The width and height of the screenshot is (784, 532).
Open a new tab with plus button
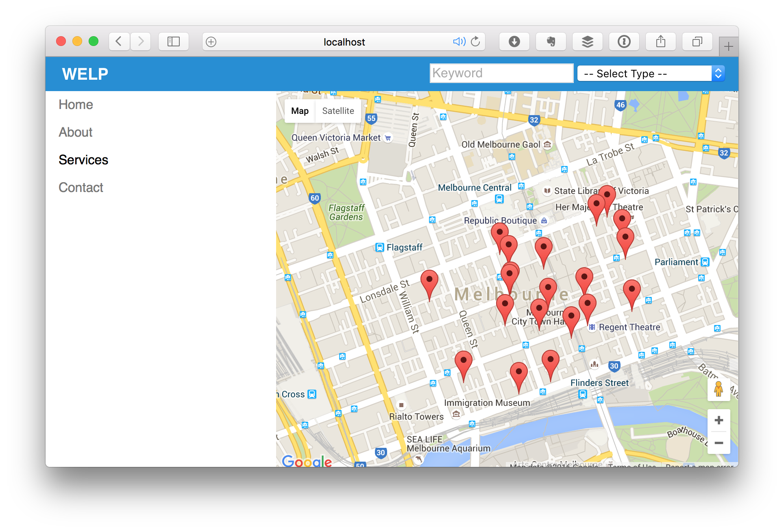(728, 46)
